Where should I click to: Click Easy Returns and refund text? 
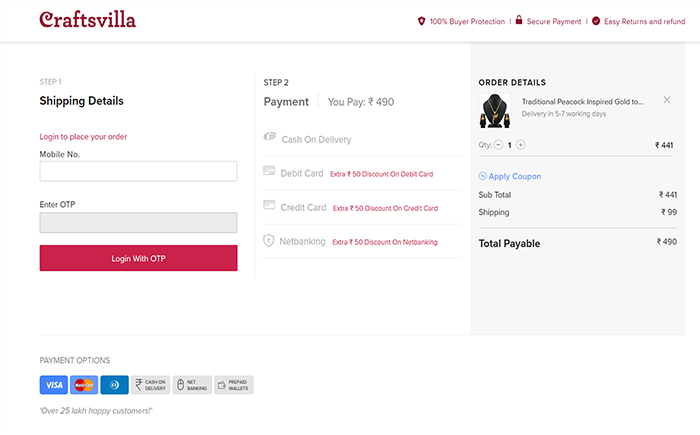[x=645, y=21]
